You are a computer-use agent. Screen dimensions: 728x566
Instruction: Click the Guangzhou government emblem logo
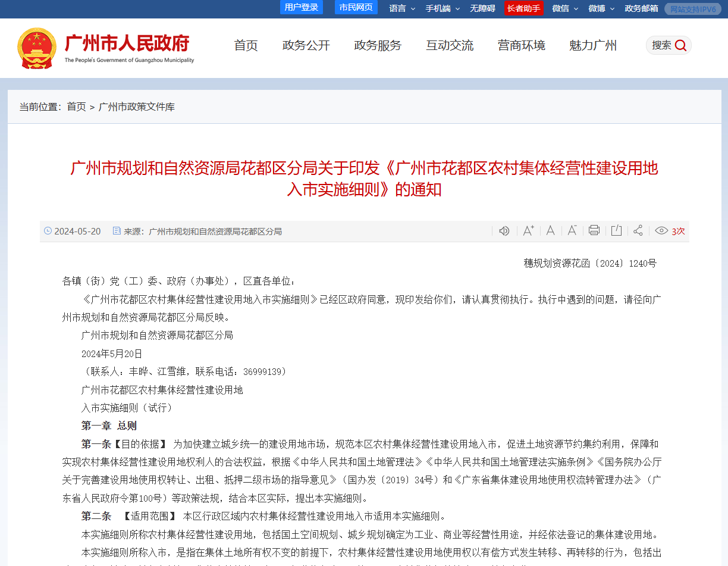pos(37,48)
